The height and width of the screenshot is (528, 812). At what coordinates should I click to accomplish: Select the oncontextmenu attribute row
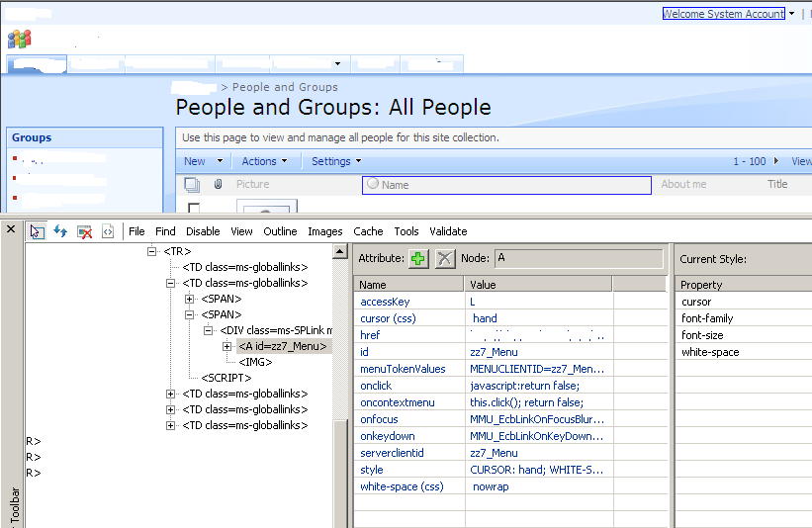[510, 402]
